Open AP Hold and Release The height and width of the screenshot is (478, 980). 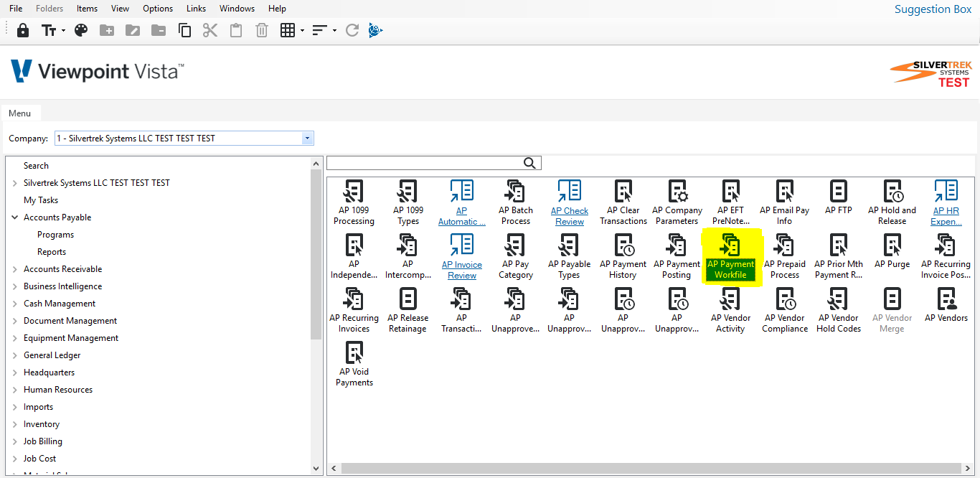[x=892, y=203]
